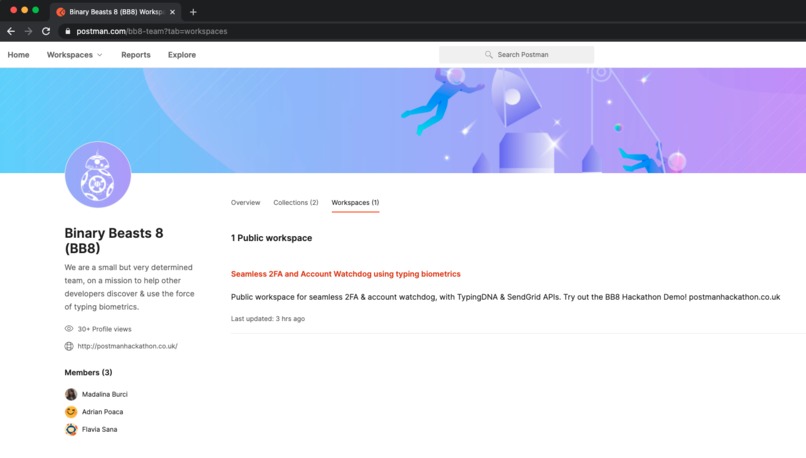806x458 pixels.
Task: Click the BB8 robot team avatar
Action: click(x=98, y=175)
